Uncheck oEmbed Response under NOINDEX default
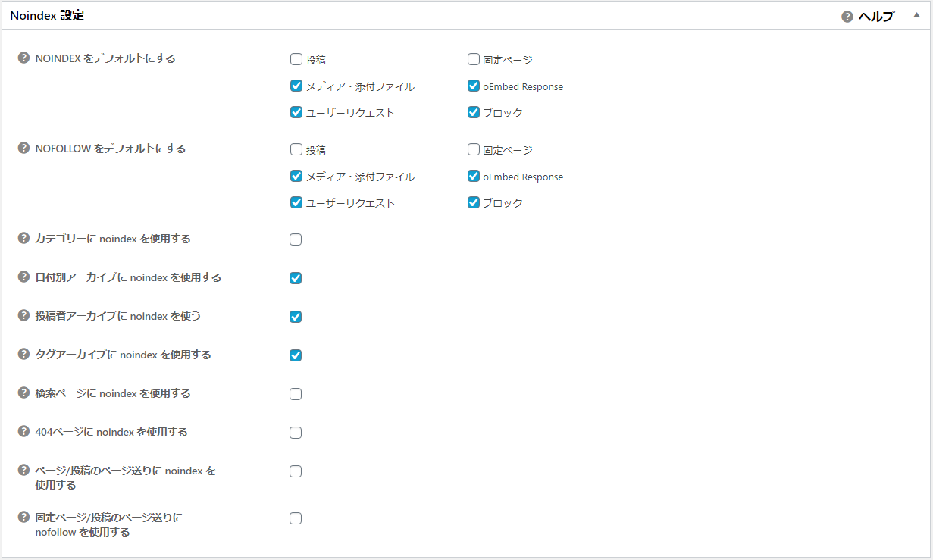The image size is (933, 560). [x=474, y=86]
